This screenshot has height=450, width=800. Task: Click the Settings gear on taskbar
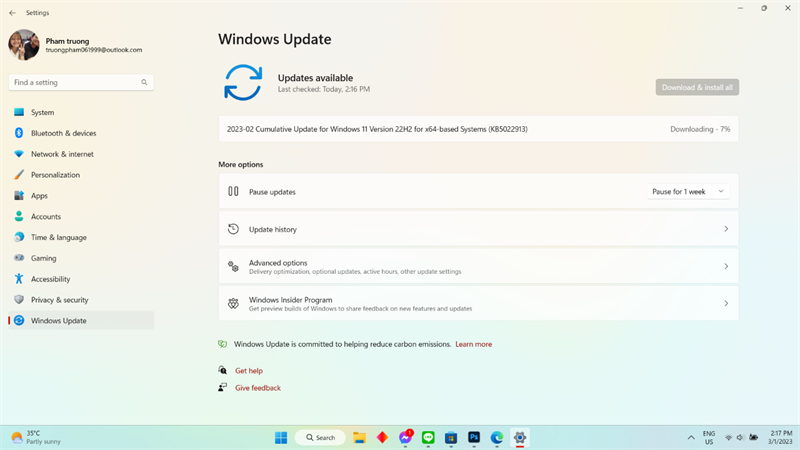tap(520, 438)
